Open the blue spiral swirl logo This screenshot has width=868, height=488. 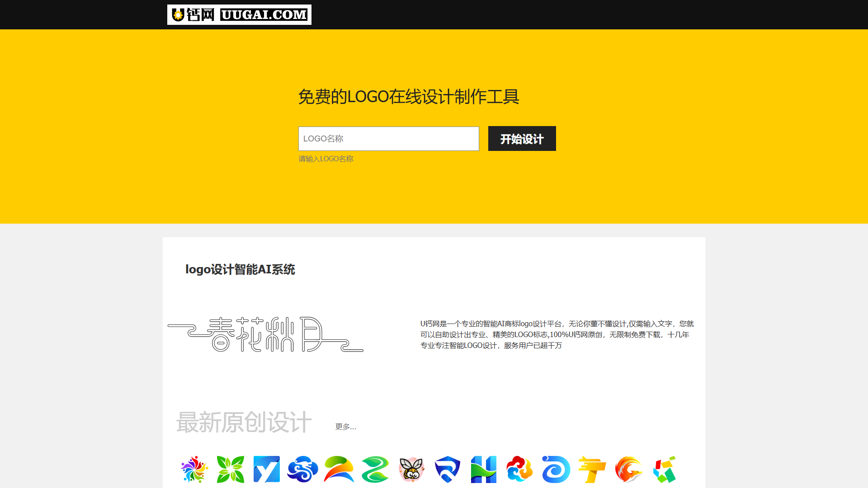pyautogui.click(x=556, y=469)
